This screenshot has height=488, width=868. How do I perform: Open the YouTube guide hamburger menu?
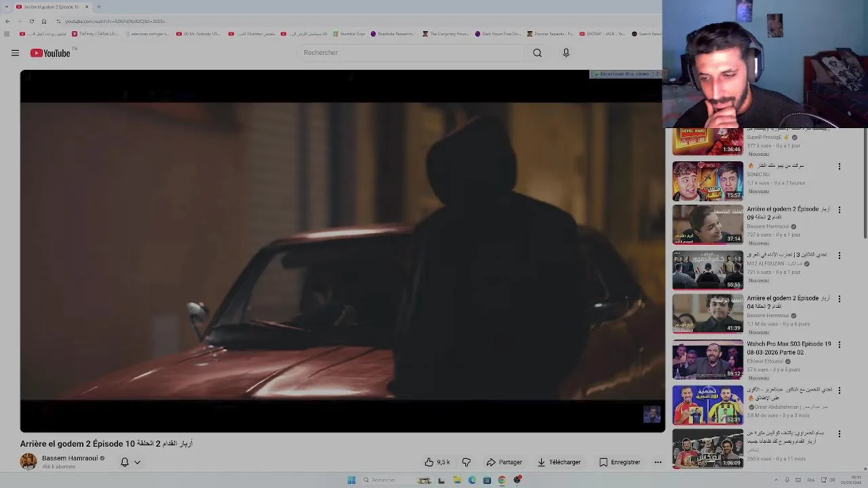(x=15, y=53)
